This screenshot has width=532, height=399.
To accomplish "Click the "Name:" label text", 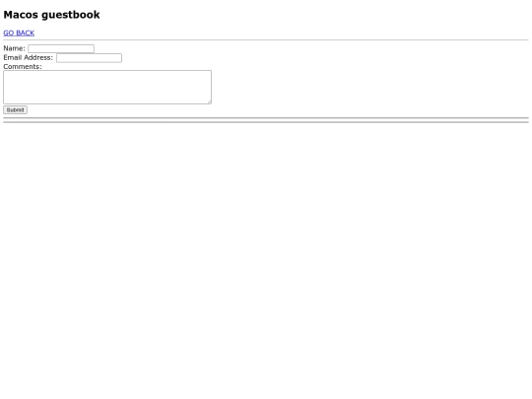I will pyautogui.click(x=14, y=48).
